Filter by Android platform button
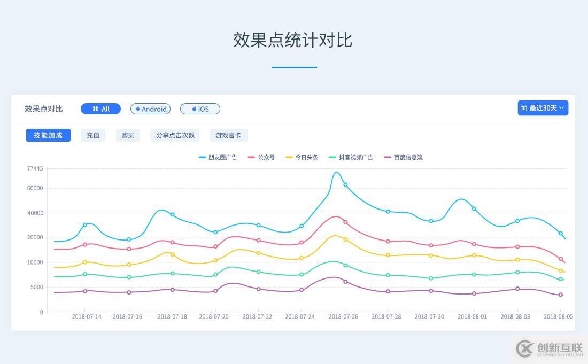This screenshot has width=588, height=364. coord(150,109)
